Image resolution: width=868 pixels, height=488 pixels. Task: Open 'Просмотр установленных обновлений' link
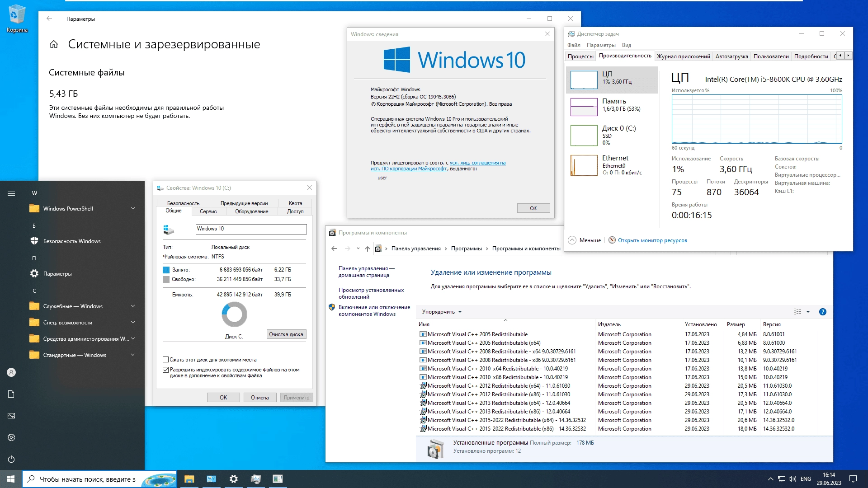coord(371,293)
